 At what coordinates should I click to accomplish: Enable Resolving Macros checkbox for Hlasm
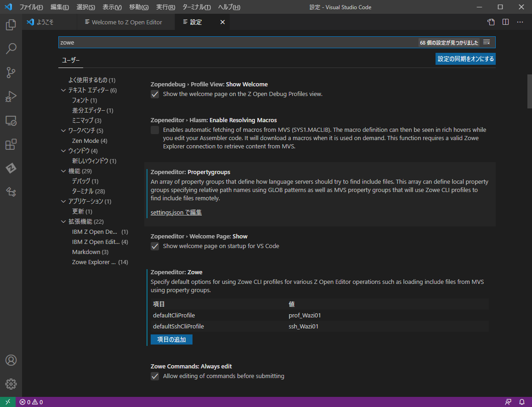coord(155,130)
